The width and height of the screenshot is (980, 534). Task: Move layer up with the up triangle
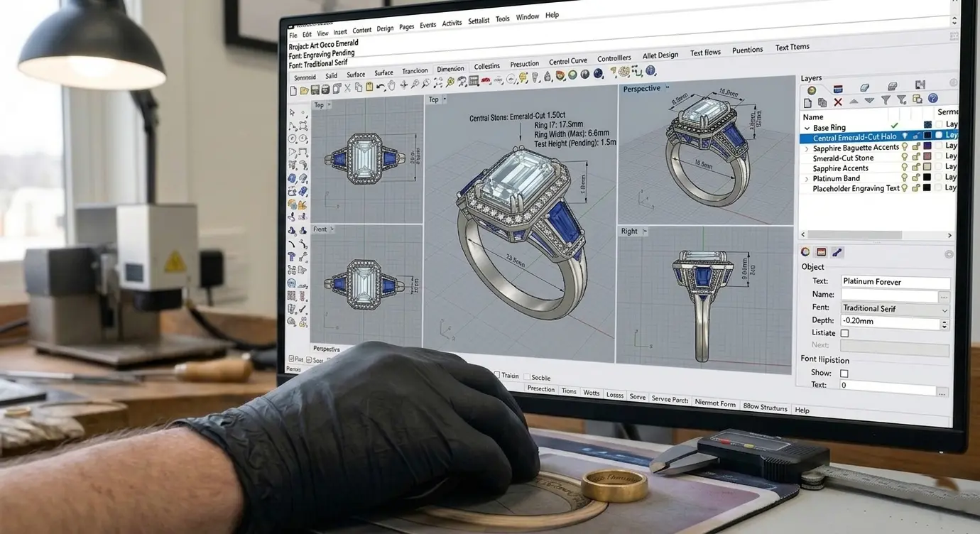pyautogui.click(x=854, y=102)
